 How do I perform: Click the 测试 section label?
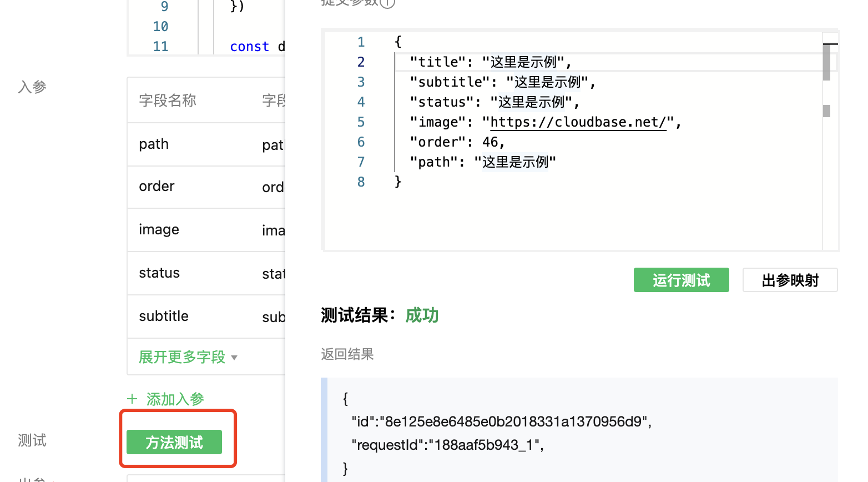point(32,440)
